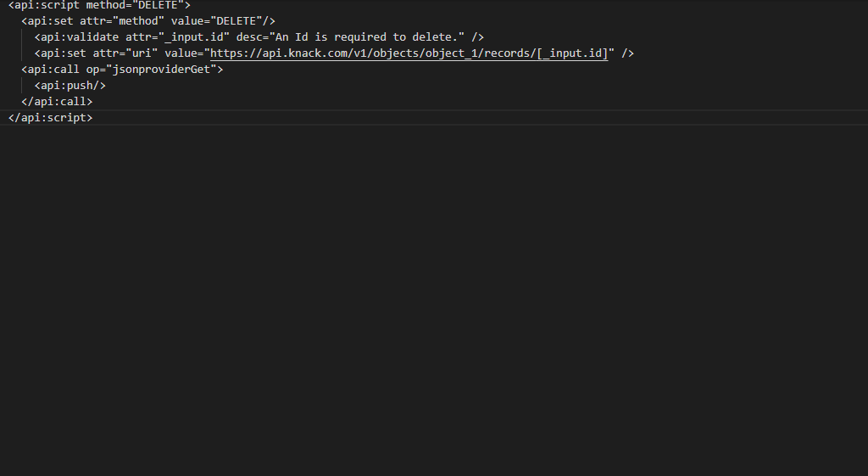Image resolution: width=868 pixels, height=476 pixels.
Task: Click the "_input.id" attr value in api:validate
Action: 193,37
